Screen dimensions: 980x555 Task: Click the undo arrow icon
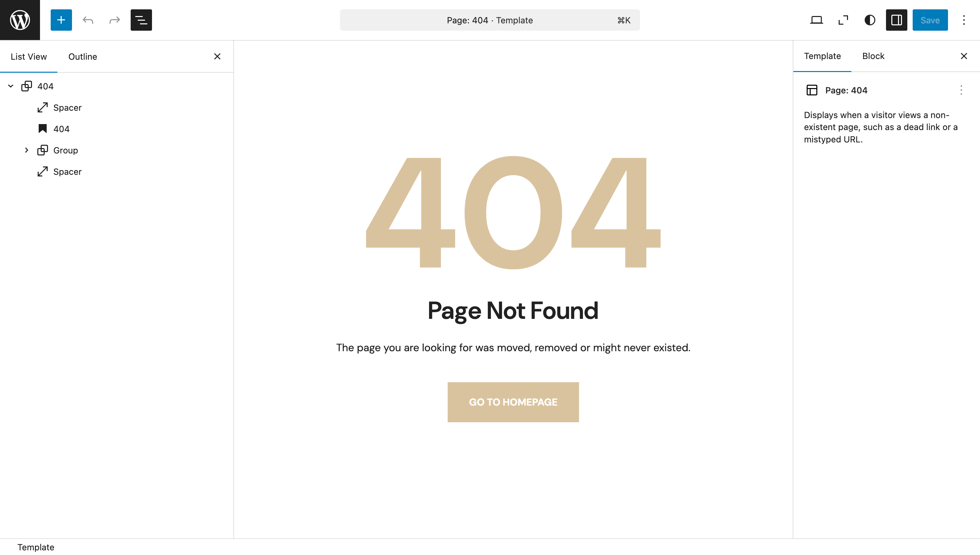tap(88, 20)
